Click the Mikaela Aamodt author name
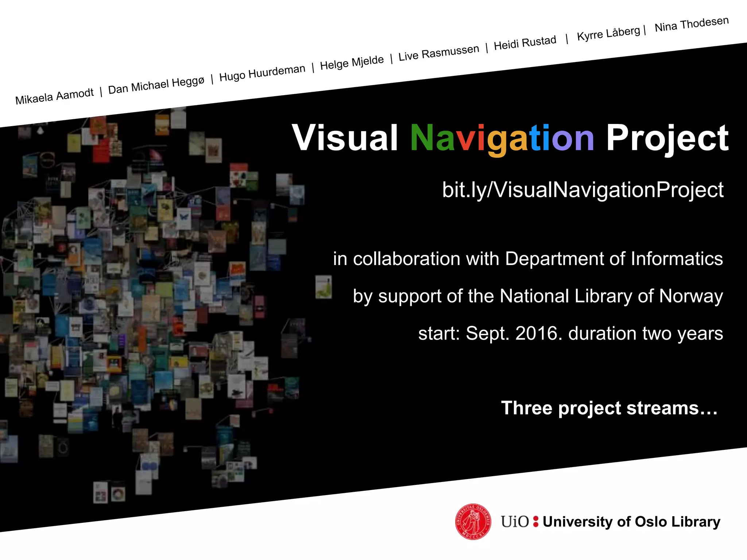Image resolution: width=747 pixels, height=560 pixels. pyautogui.click(x=54, y=96)
